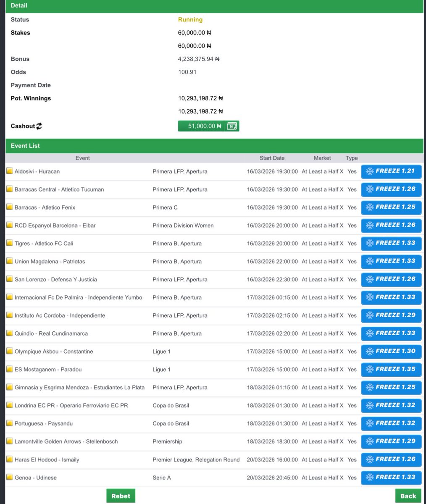426x504 pixels.
Task: Freeze Tigres - Atletico FC Cali at 1.33
Action: coord(391,243)
